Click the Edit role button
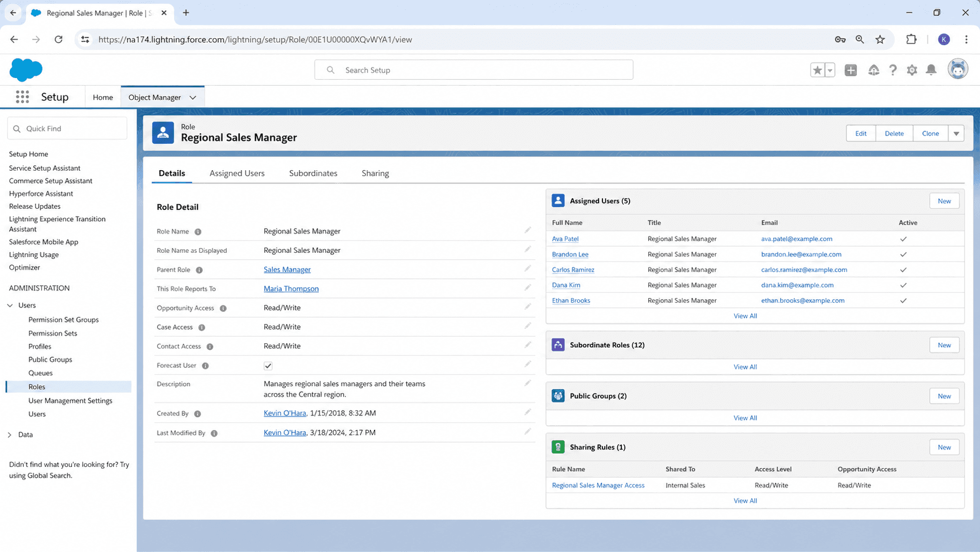The image size is (980, 552). pyautogui.click(x=860, y=133)
